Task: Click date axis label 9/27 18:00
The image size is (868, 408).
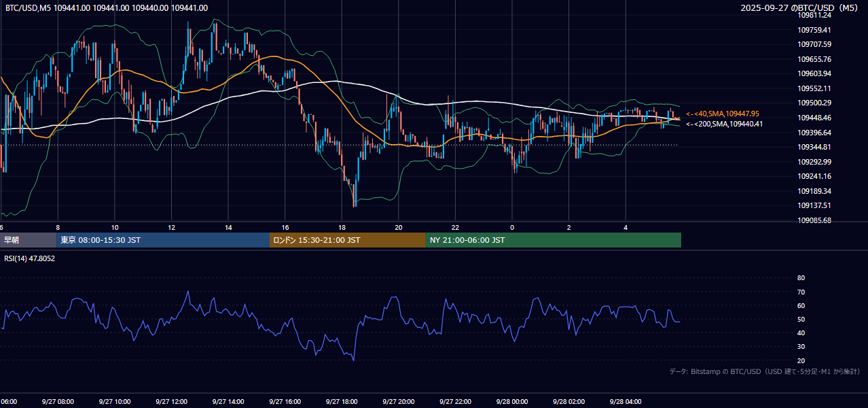Action: [x=342, y=402]
